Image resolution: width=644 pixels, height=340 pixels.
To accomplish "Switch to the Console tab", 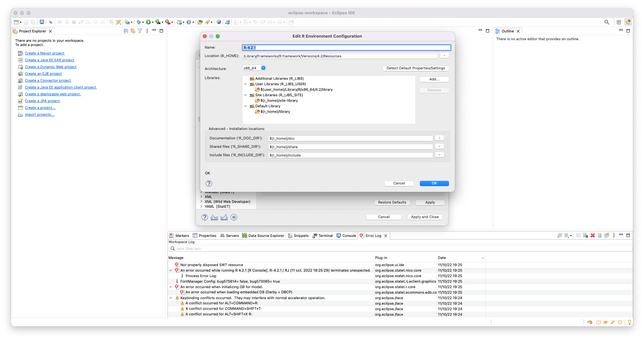I will pos(346,236).
